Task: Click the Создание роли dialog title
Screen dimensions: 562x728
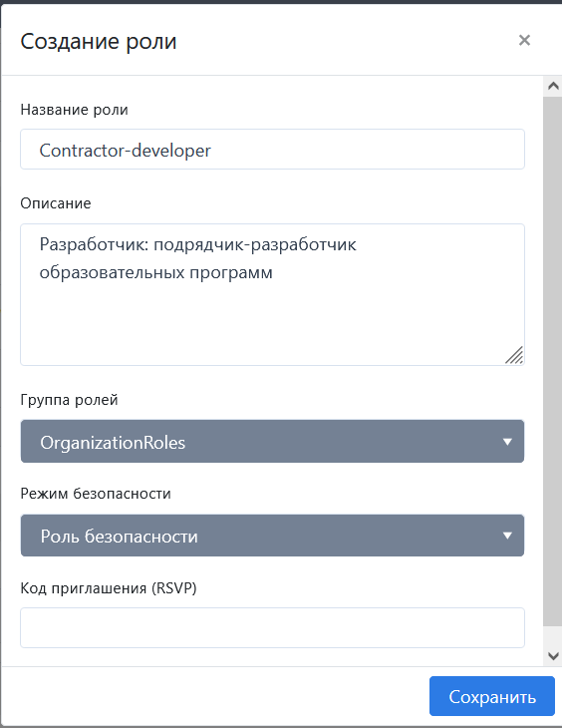Action: point(99,41)
